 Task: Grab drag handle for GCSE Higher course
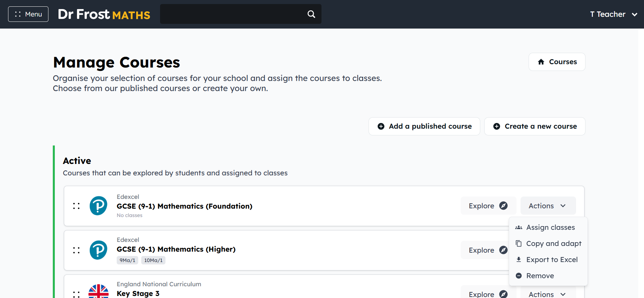point(76,250)
